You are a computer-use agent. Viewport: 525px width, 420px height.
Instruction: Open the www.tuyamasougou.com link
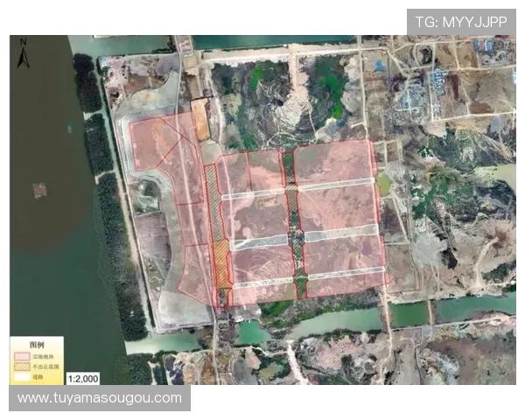[100, 399]
